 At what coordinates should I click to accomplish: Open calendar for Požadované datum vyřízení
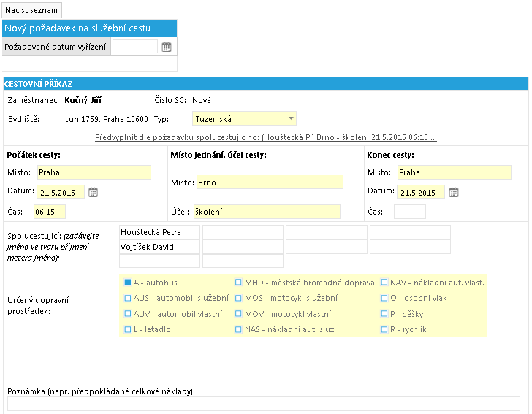click(x=167, y=47)
